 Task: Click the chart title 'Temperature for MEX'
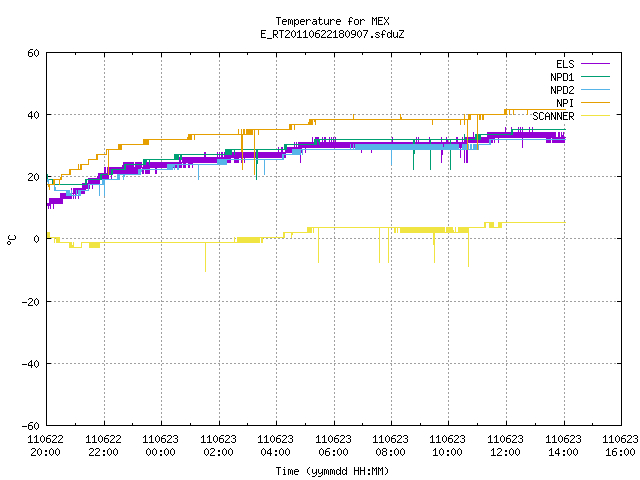[332, 21]
